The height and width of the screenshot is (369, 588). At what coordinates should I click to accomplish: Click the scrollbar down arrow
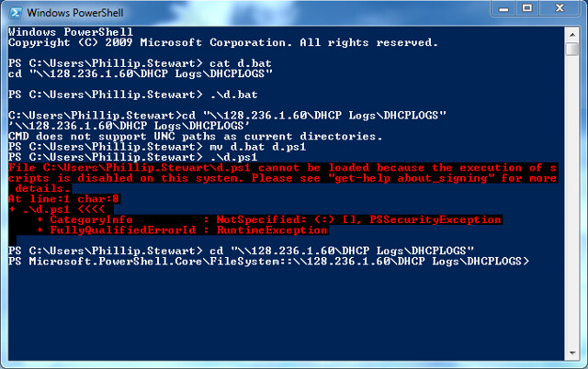tap(572, 352)
